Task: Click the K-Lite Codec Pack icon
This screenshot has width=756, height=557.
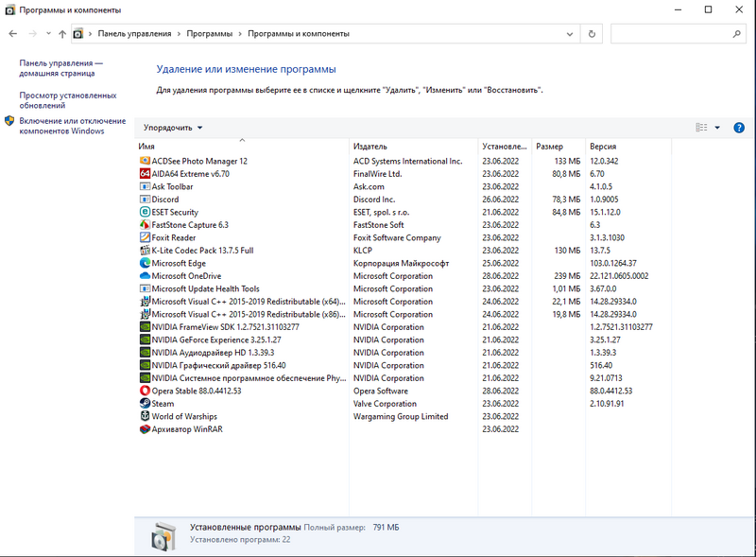Action: pos(145,250)
